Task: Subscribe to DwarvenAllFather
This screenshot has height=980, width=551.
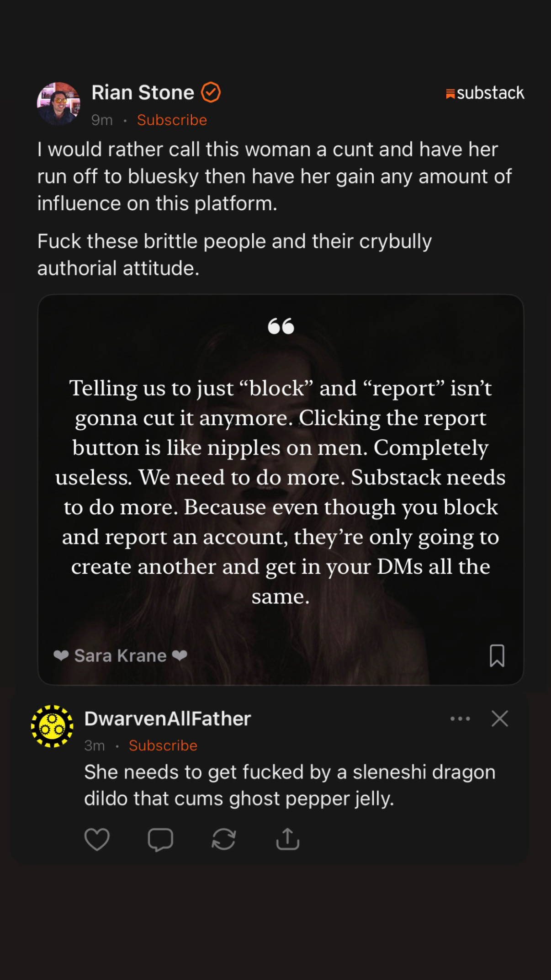Action: coord(163,746)
